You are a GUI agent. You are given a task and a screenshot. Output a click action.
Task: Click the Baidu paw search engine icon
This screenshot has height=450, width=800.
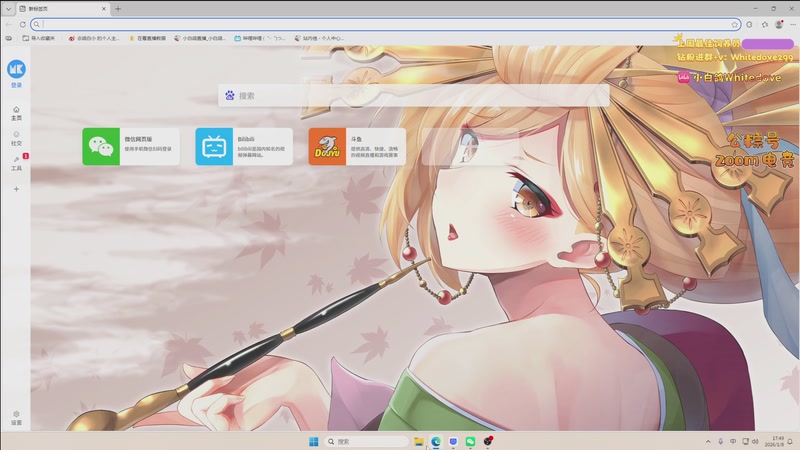[x=230, y=95]
